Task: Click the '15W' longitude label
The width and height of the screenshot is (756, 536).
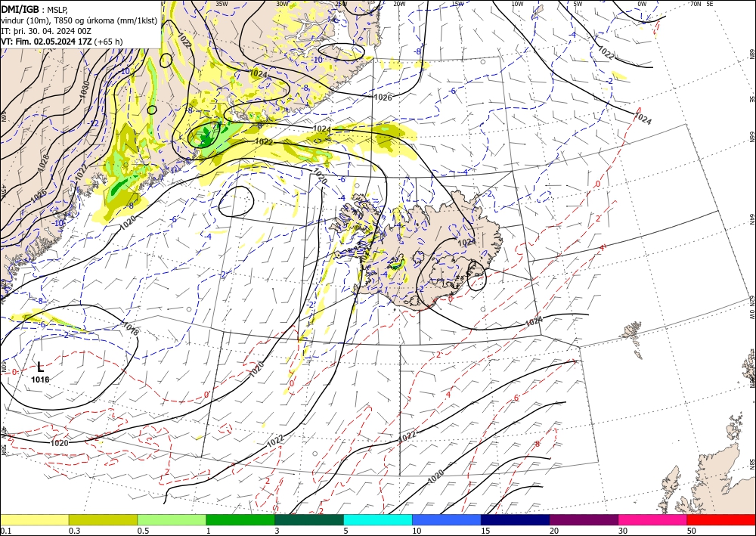Action: click(457, 4)
